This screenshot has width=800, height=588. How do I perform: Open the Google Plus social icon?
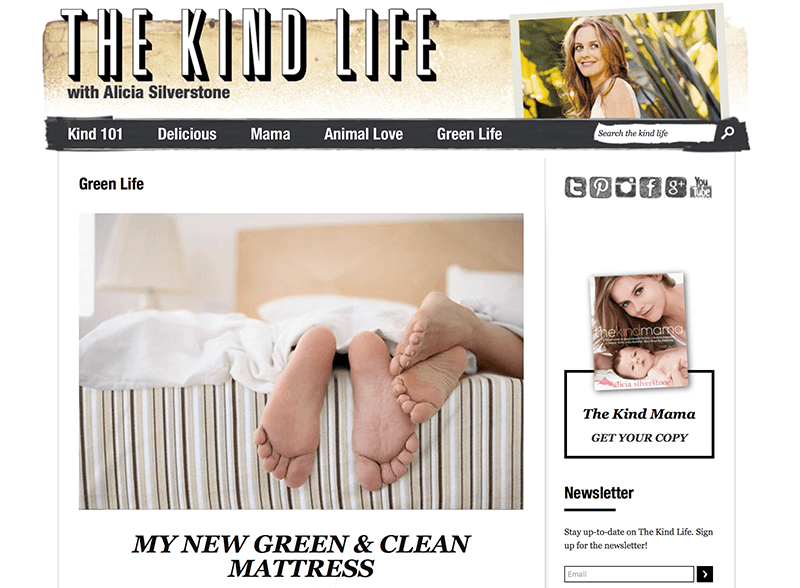pos(675,187)
